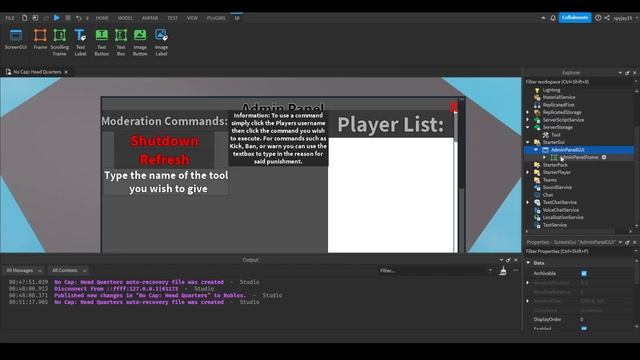Click the help question mark icon
The image size is (640, 360).
[x=598, y=18]
